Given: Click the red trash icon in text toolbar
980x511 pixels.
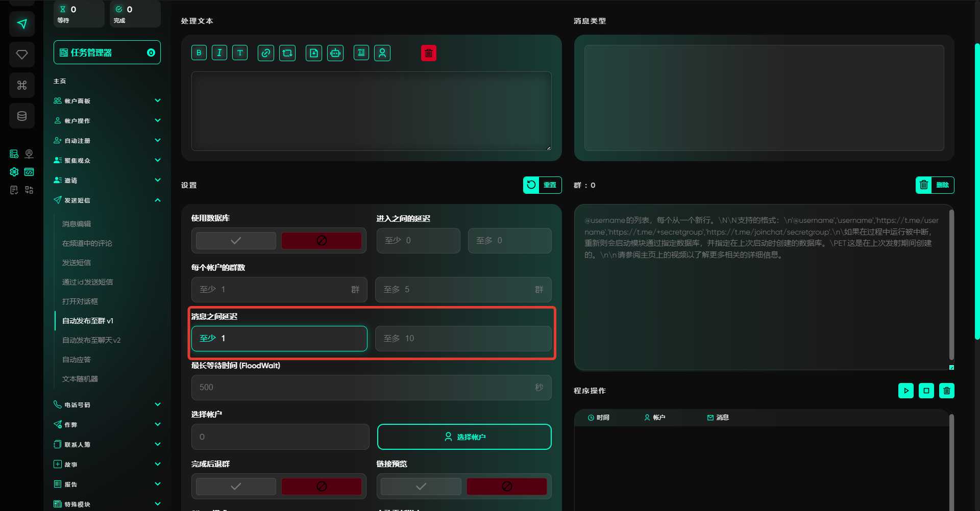Looking at the screenshot, I should (429, 53).
